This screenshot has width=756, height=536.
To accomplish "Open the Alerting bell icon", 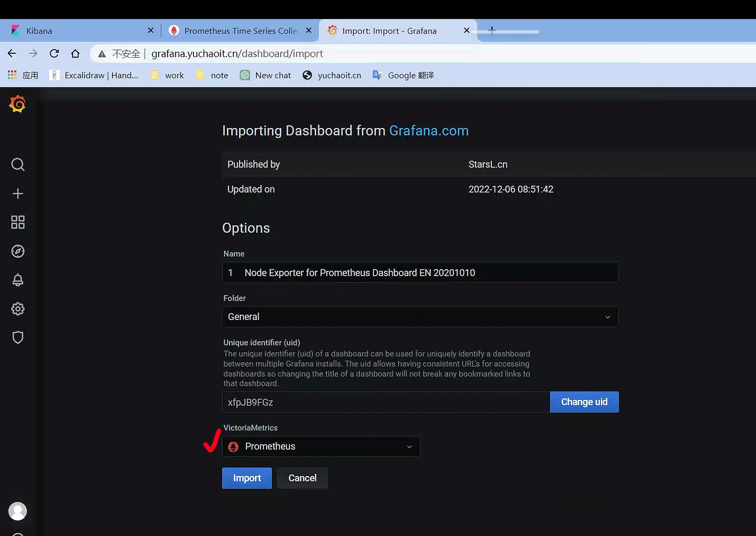I will pyautogui.click(x=18, y=280).
